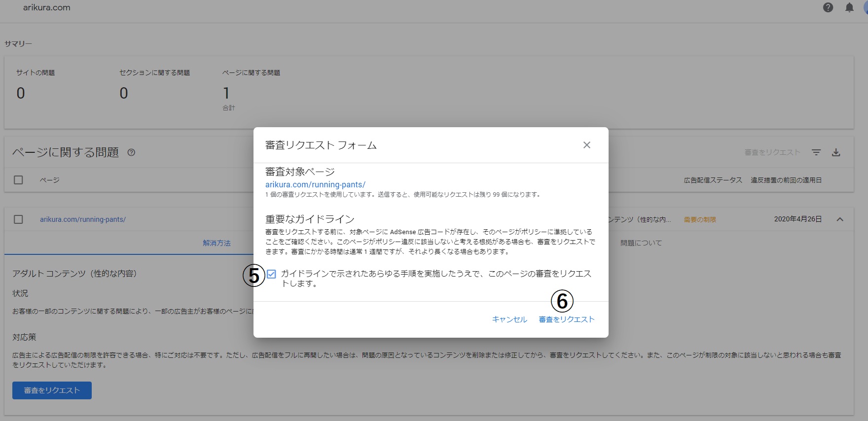Click the greyed 審査をリクエスト text in table toolbar
The height and width of the screenshot is (421, 868).
(772, 152)
